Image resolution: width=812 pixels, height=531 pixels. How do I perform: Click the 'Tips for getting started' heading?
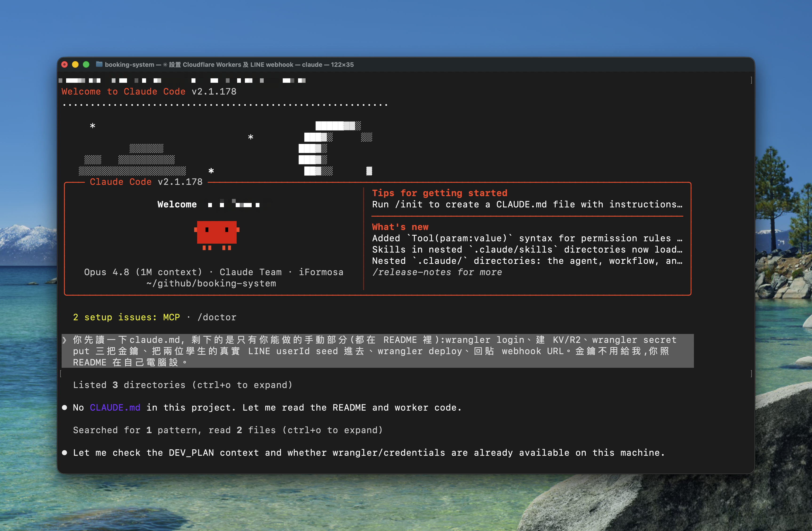tap(439, 193)
